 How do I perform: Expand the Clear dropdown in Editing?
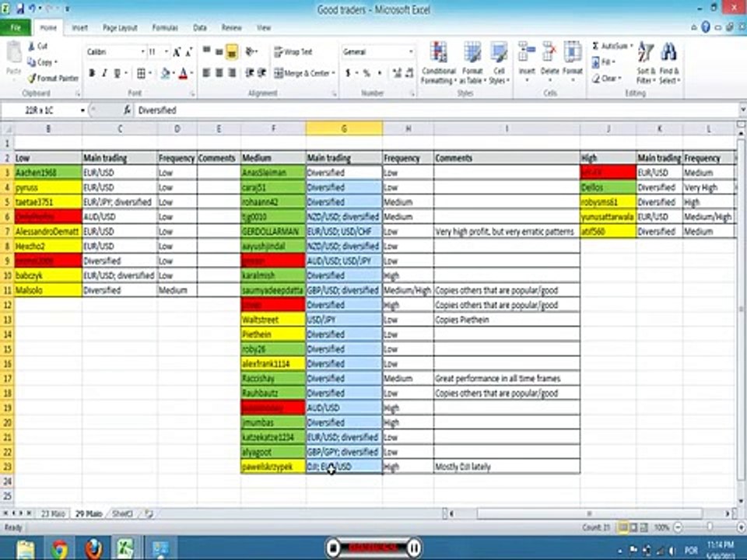coord(619,79)
